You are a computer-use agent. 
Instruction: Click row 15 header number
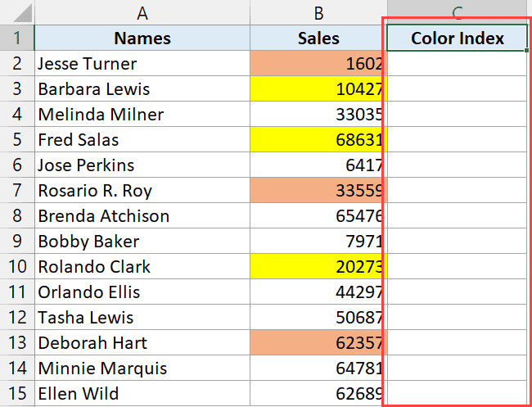point(17,394)
